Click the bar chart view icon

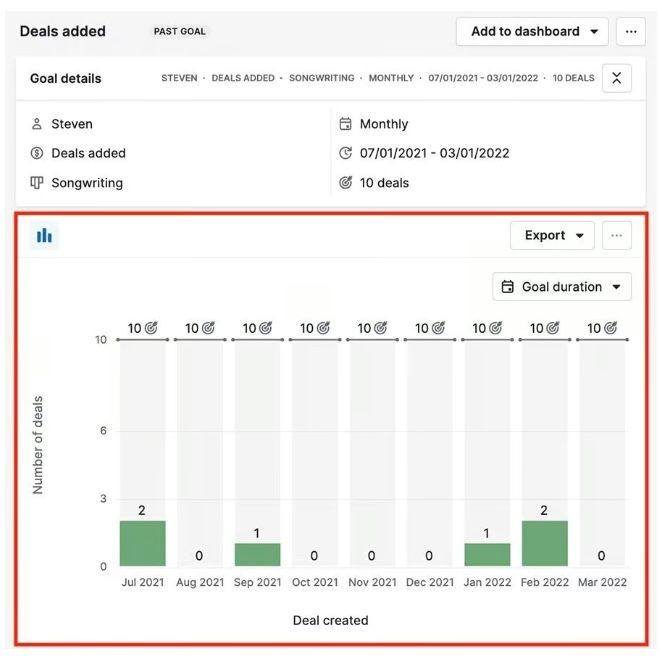[44, 235]
